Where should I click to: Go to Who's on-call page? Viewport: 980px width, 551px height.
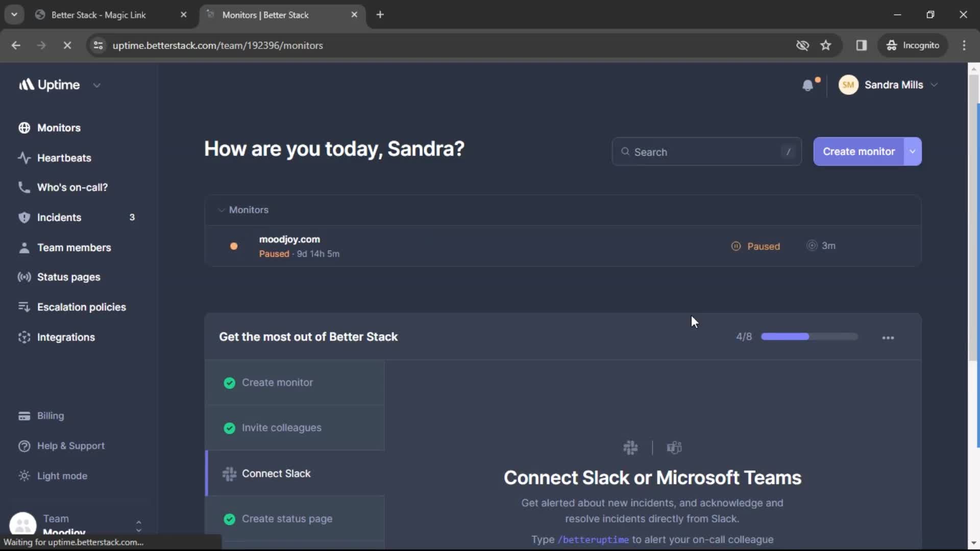[72, 188]
